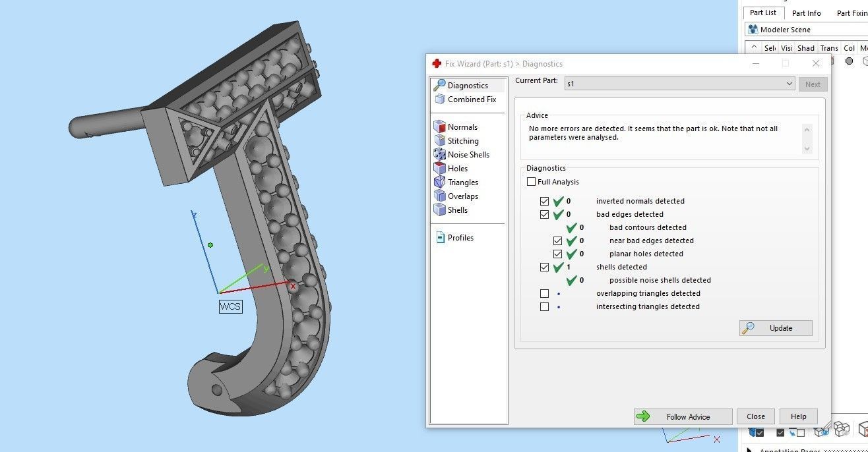
Task: Click the Update button
Action: (x=776, y=328)
